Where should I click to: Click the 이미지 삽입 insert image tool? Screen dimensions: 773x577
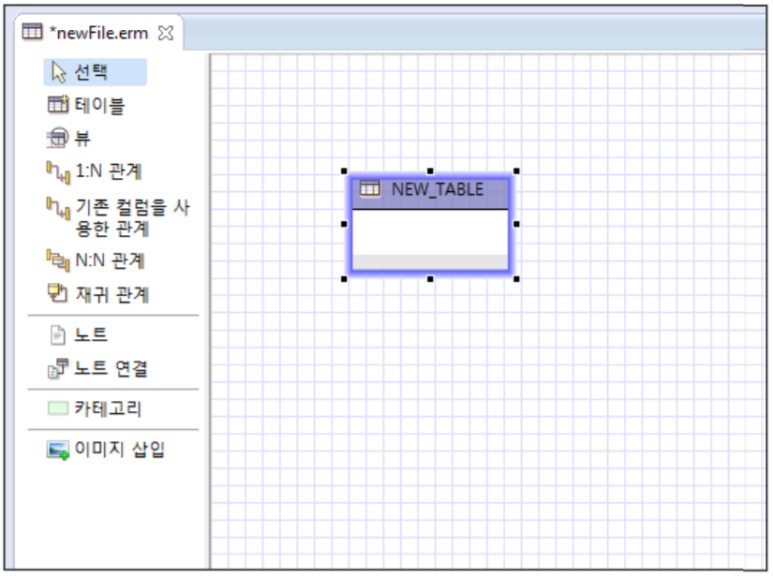point(105,449)
